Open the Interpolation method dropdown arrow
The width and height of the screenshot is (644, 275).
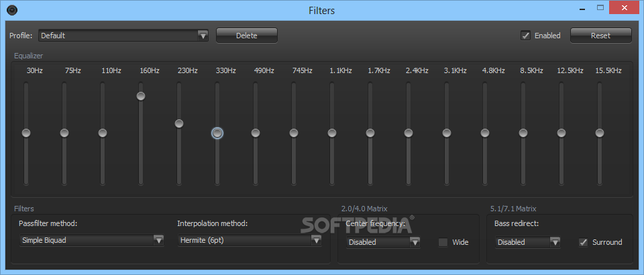[x=316, y=241]
